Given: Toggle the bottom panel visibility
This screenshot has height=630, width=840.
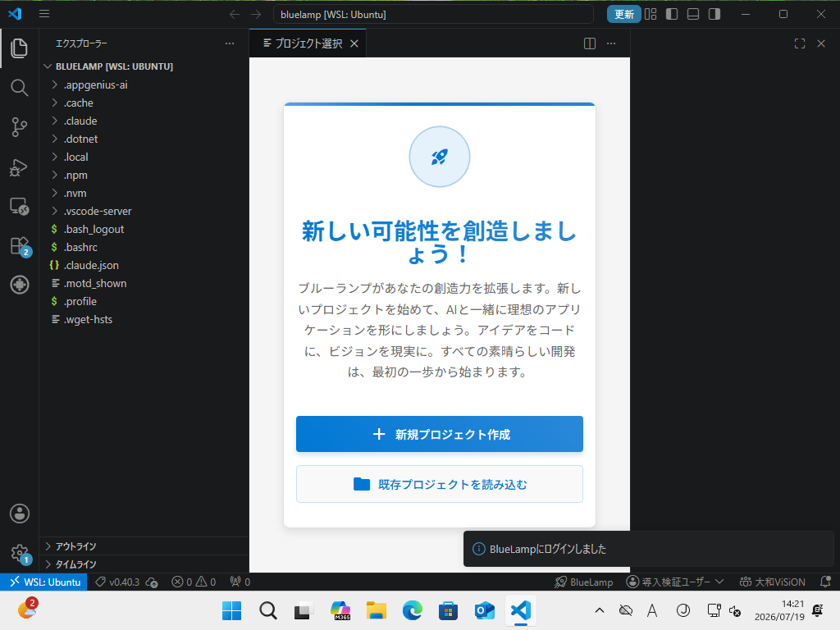Looking at the screenshot, I should click(693, 14).
